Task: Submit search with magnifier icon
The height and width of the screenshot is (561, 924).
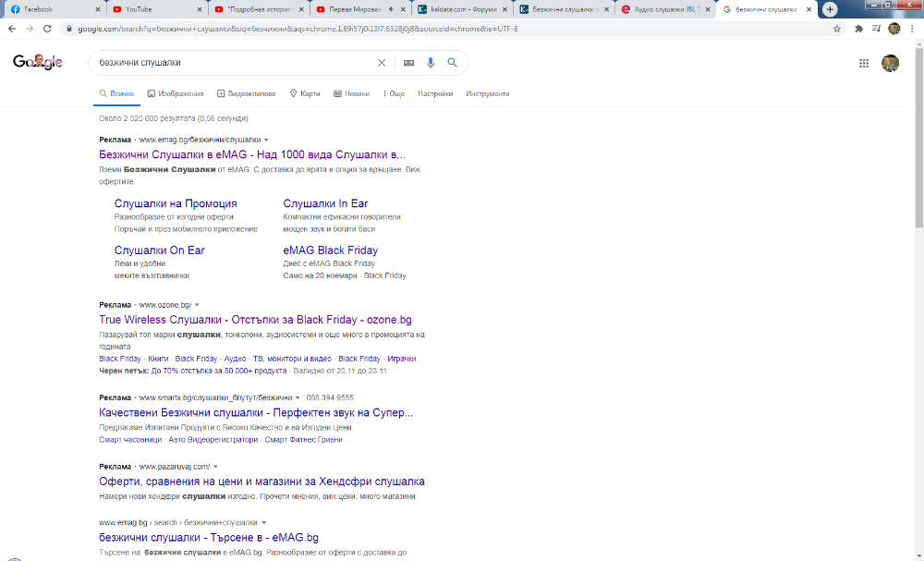Action: point(452,63)
